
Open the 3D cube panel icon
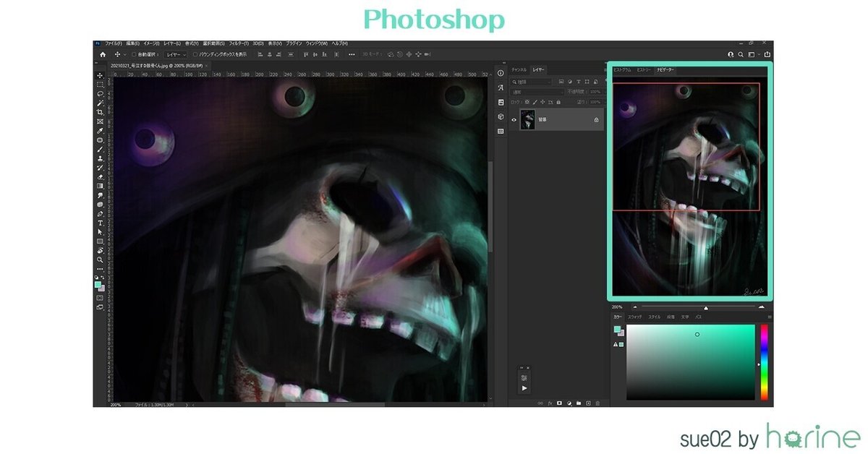tap(501, 116)
